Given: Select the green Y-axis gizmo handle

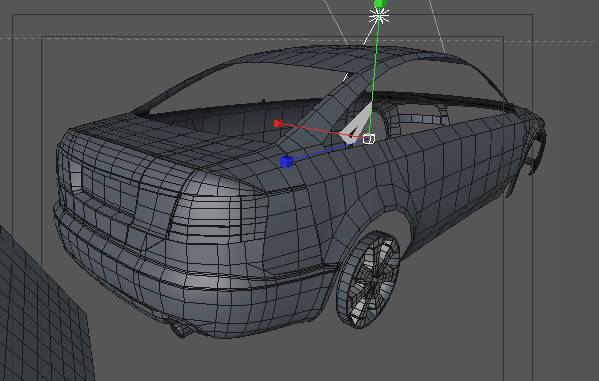Looking at the screenshot, I should pyautogui.click(x=380, y=4).
